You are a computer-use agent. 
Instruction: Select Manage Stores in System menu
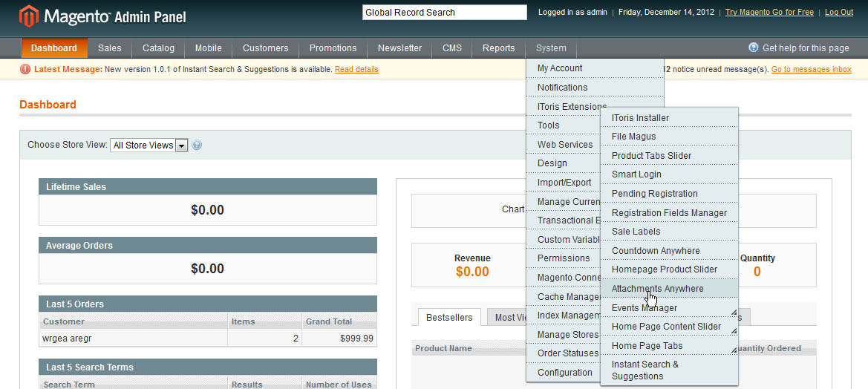[x=564, y=335]
